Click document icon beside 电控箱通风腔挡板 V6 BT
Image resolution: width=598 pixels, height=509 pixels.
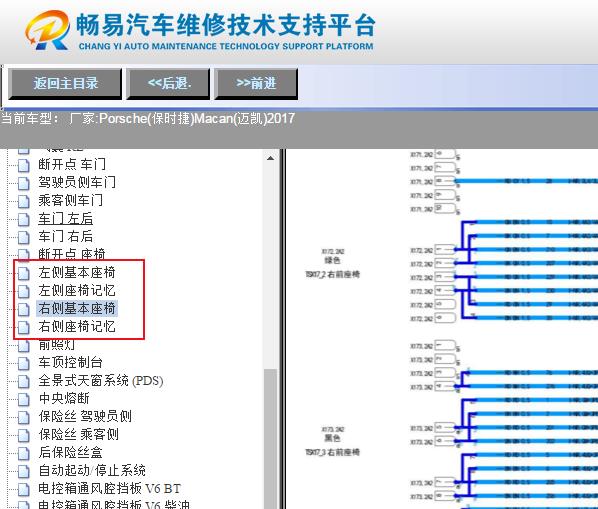[24, 489]
